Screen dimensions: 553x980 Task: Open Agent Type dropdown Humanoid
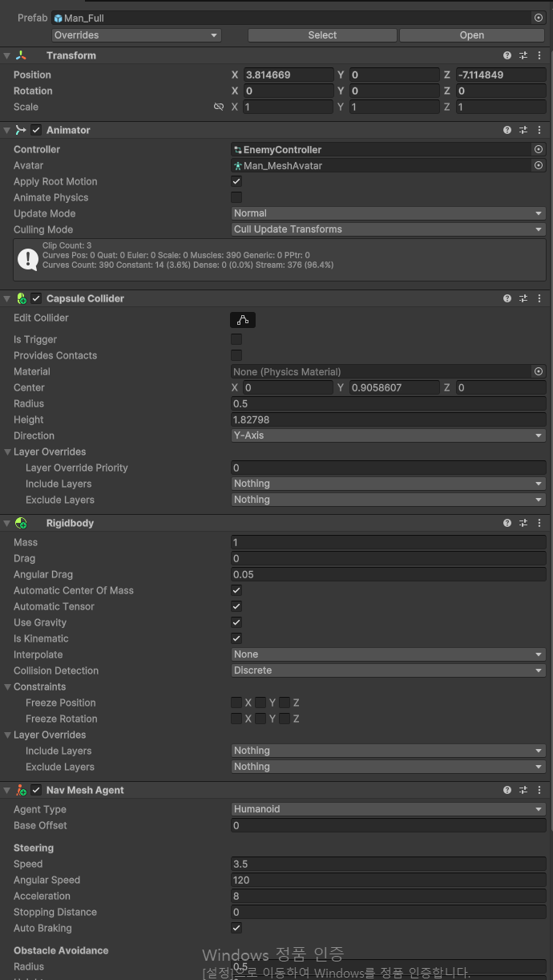(389, 809)
